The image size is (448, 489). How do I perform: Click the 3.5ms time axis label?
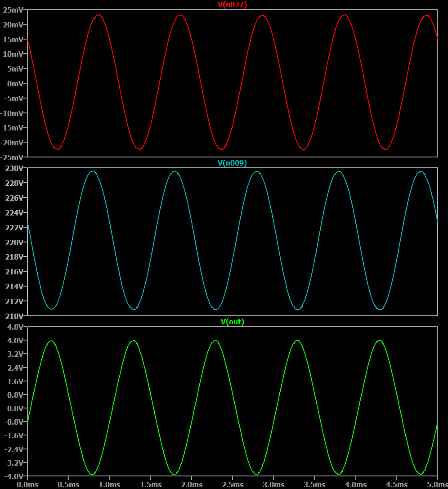point(314,485)
